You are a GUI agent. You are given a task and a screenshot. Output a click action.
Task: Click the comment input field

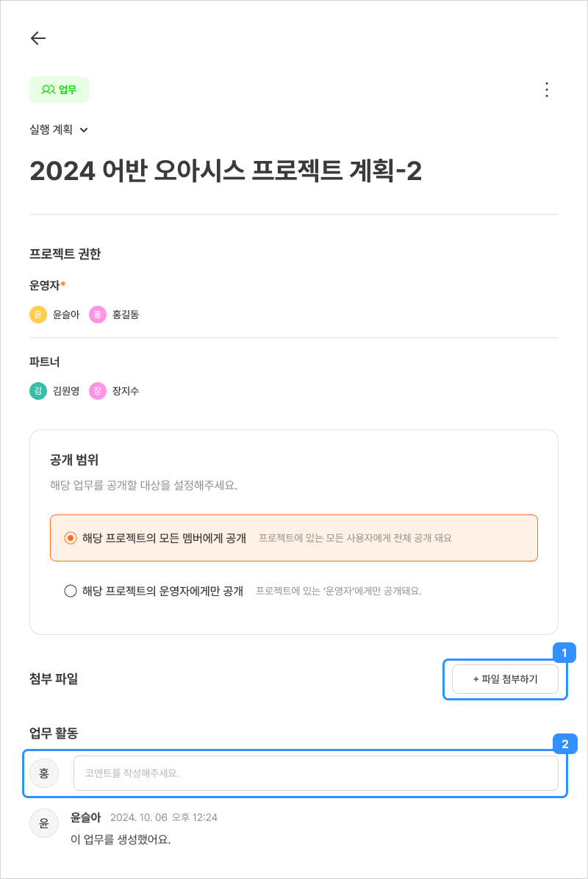tap(316, 773)
